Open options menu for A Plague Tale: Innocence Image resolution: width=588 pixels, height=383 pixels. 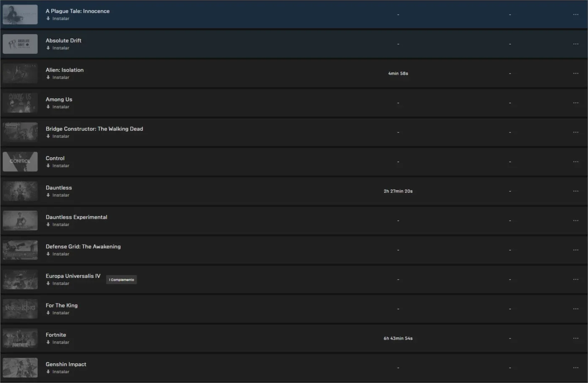[575, 15]
